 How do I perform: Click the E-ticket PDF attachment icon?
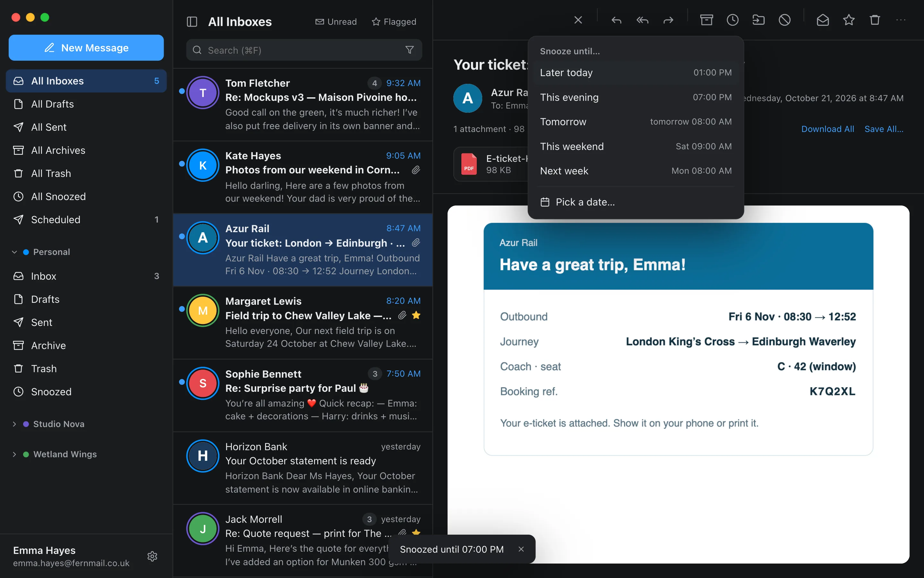pyautogui.click(x=469, y=164)
